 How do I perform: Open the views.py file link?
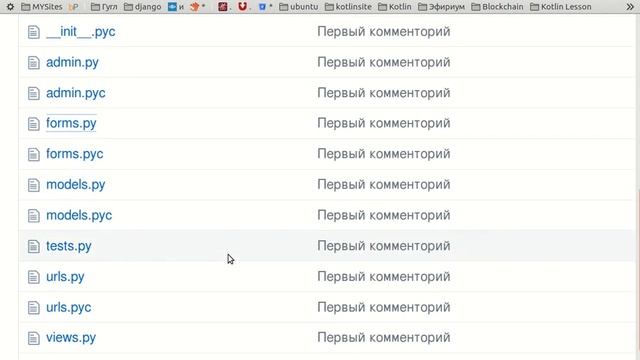[x=71, y=338]
